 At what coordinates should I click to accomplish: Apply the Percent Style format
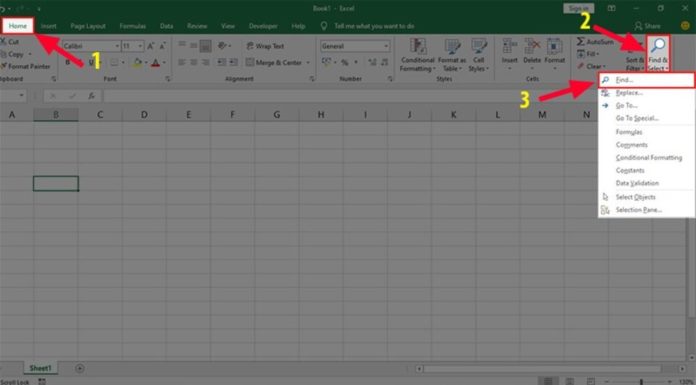344,63
